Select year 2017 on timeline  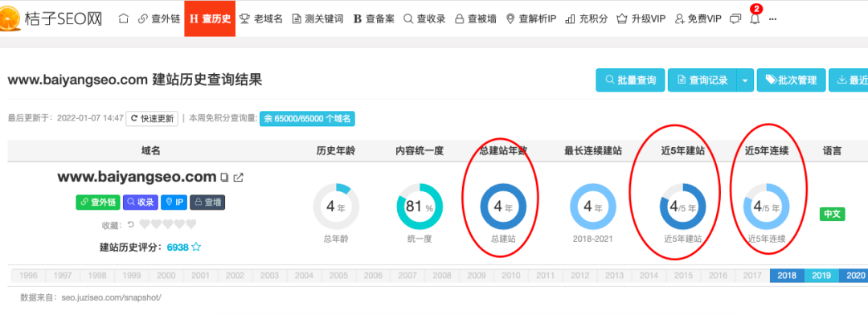[752, 275]
